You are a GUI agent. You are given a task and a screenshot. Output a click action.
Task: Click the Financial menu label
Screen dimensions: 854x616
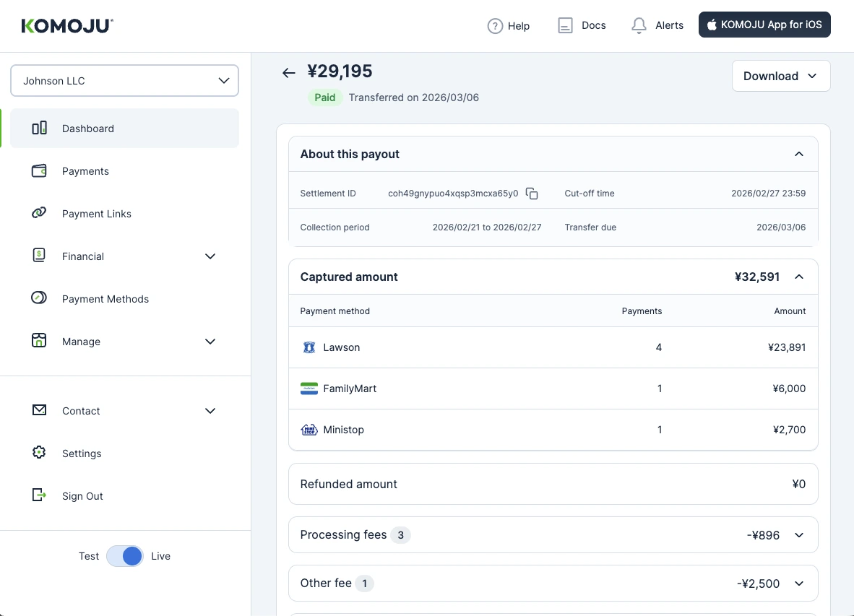point(83,256)
